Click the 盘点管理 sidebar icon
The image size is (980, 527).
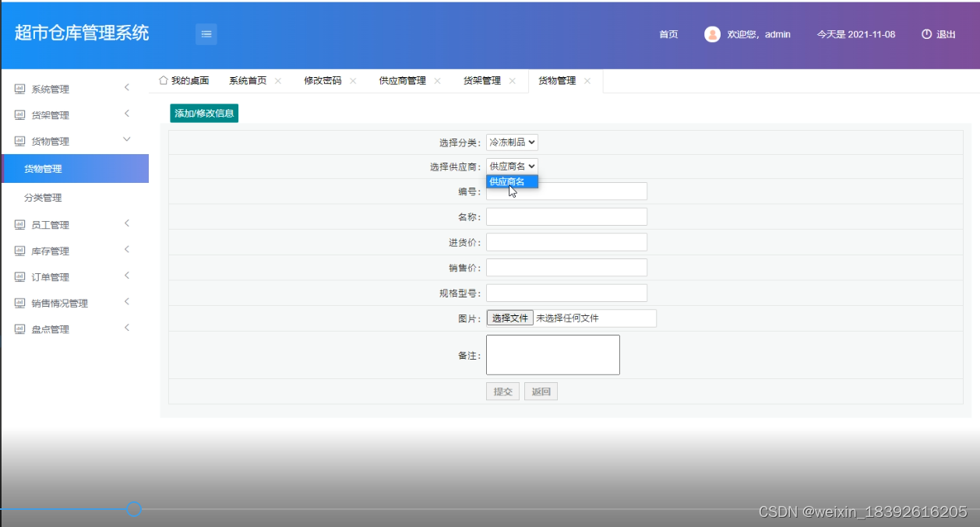[19, 328]
